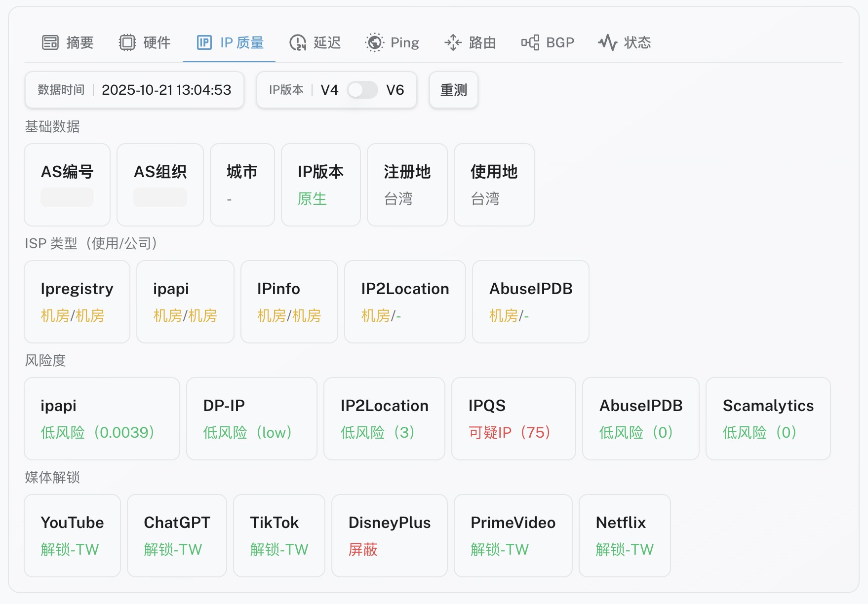Image resolution: width=868 pixels, height=604 pixels.
Task: Click the 延迟 clock icon
Action: pos(298,43)
